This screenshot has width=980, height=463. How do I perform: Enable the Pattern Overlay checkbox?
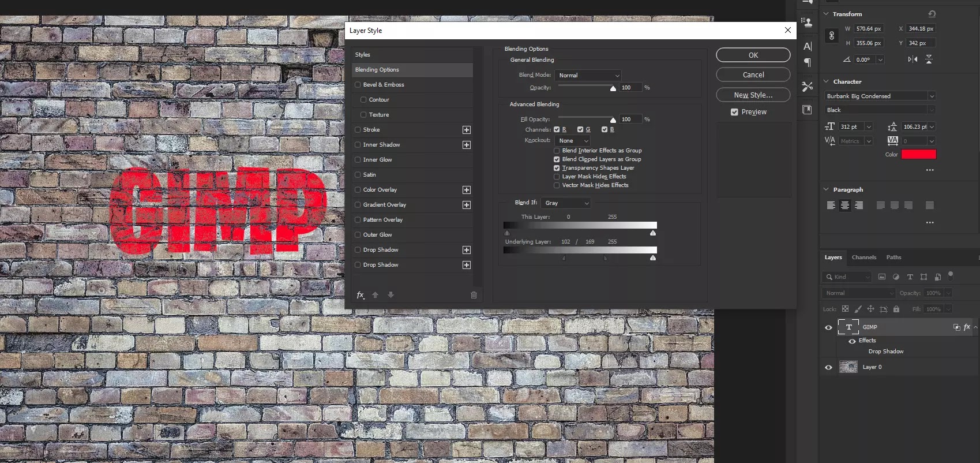[x=358, y=220]
